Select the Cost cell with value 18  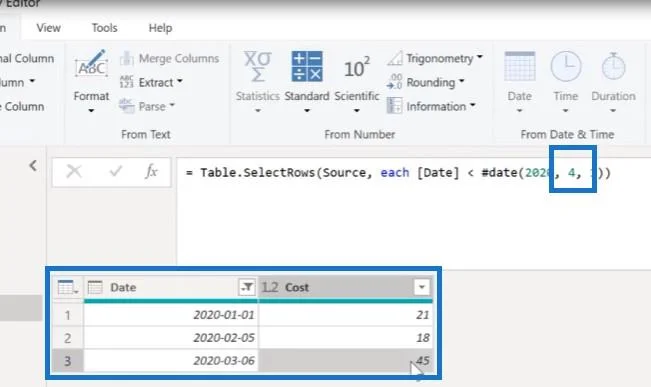point(345,338)
